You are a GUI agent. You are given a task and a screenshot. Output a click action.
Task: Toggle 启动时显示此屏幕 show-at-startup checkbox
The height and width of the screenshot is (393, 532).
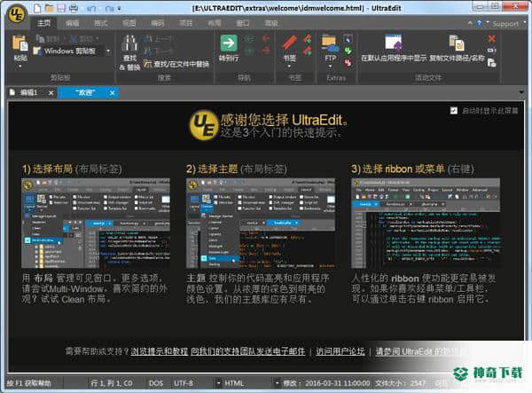(454, 110)
